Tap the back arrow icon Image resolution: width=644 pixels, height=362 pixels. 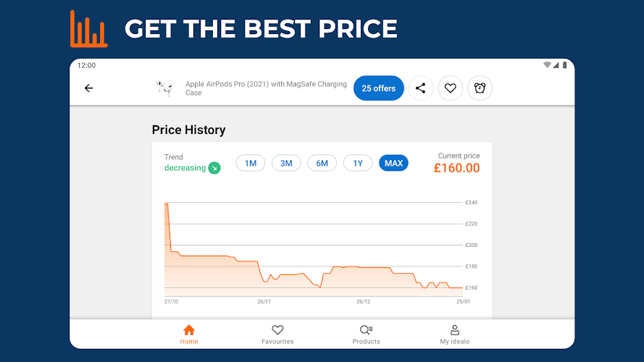pyautogui.click(x=88, y=88)
